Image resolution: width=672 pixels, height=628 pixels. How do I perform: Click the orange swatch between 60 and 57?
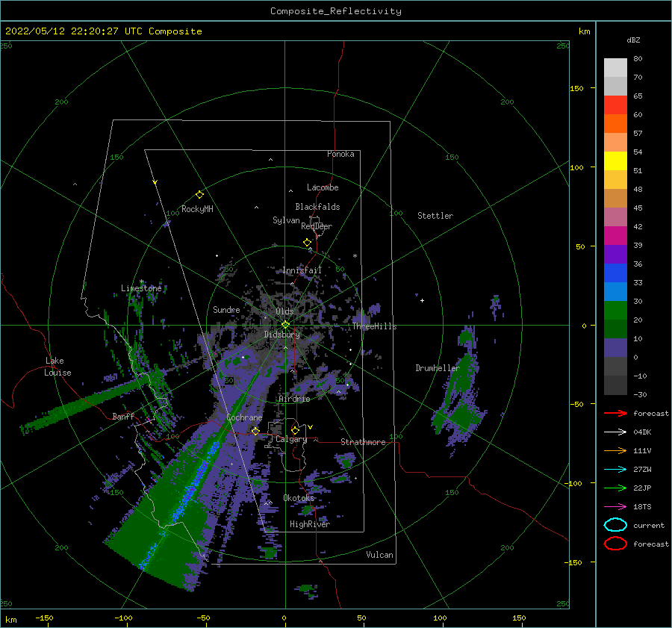(x=615, y=124)
